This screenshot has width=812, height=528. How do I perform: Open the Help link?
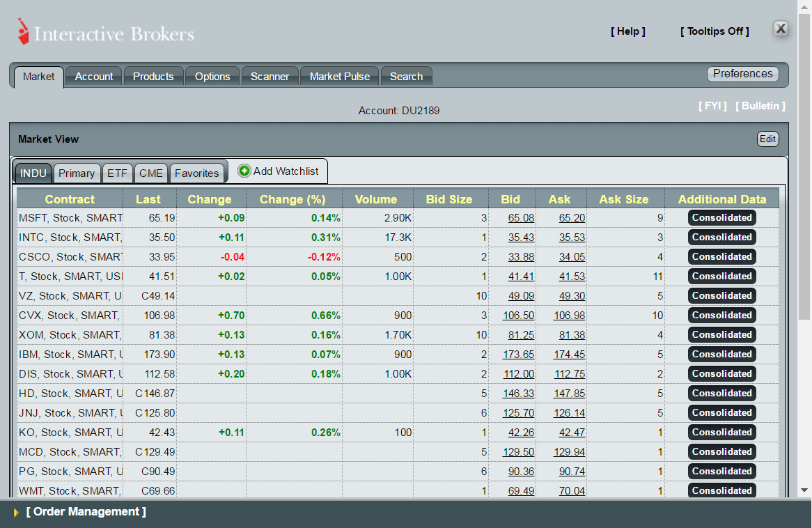pos(627,31)
